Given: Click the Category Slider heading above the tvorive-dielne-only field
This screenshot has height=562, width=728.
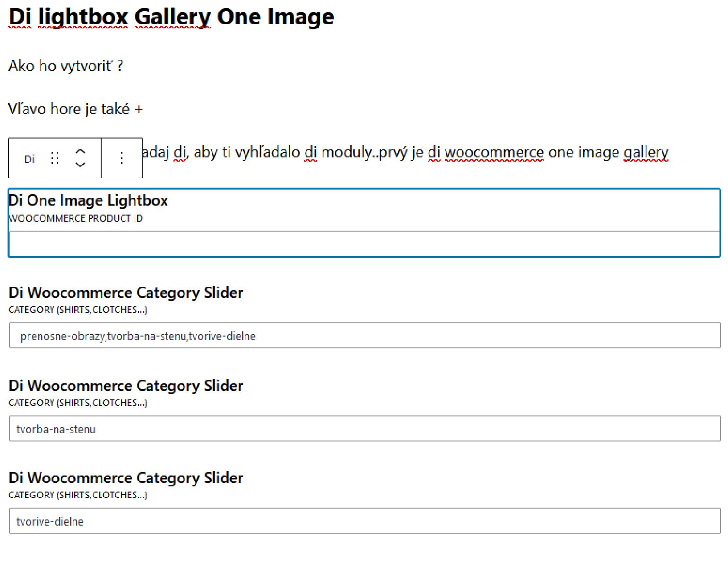Looking at the screenshot, I should pyautogui.click(x=126, y=478).
